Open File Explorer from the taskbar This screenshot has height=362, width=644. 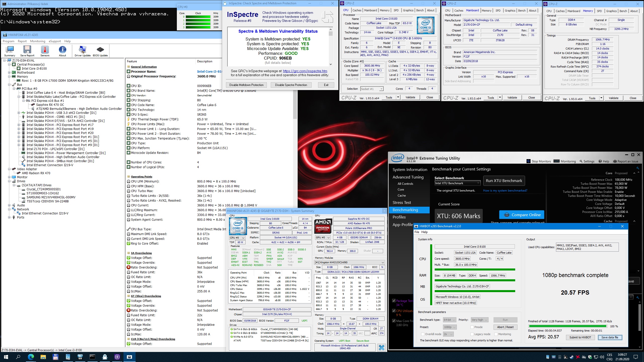pos(43,357)
